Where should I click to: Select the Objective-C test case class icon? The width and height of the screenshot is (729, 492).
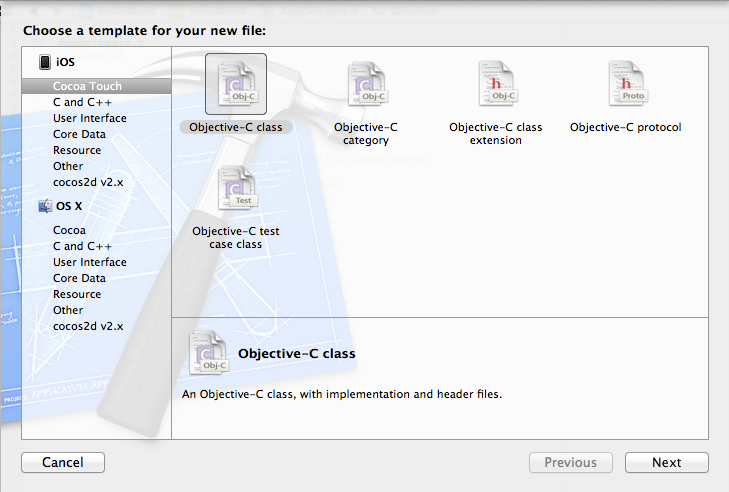236,188
